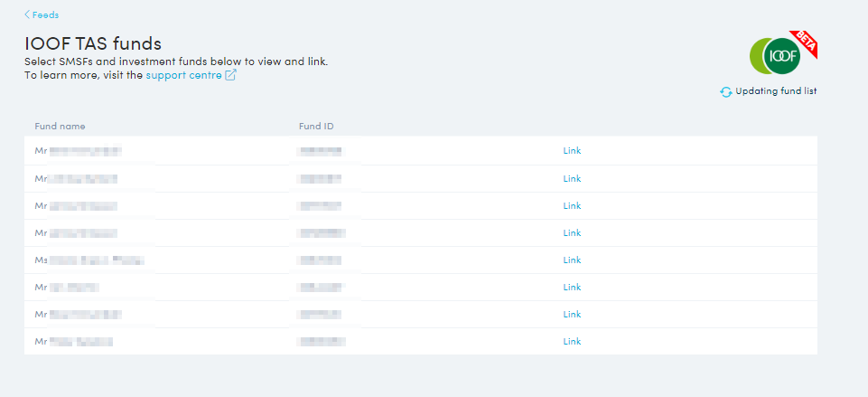
Task: Select the Fund ID in the Ms row
Action: point(319,260)
